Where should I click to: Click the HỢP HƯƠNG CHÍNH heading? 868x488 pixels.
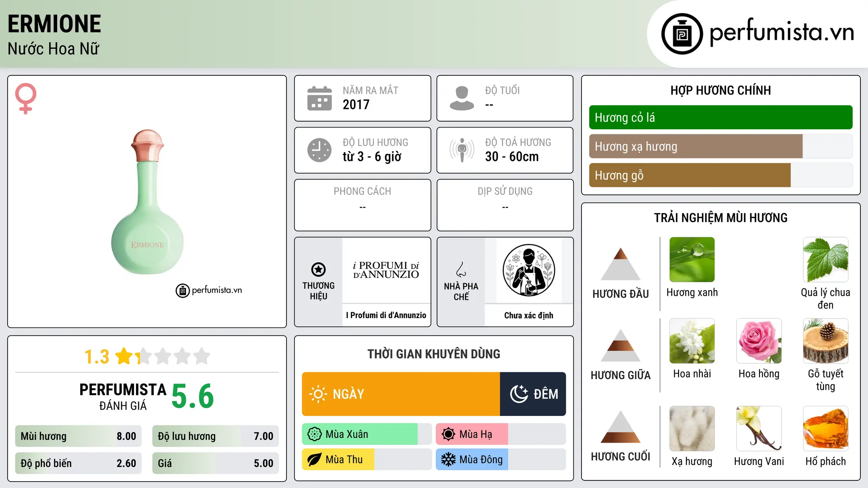click(721, 90)
